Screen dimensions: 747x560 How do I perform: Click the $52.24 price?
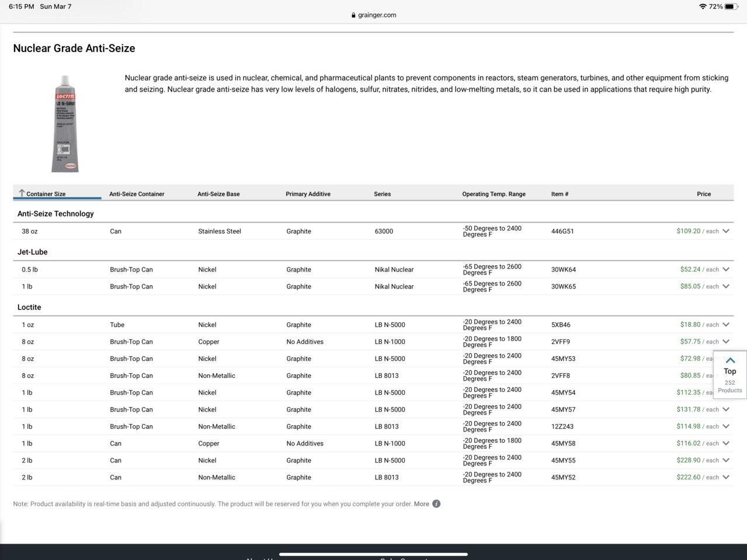pos(690,270)
